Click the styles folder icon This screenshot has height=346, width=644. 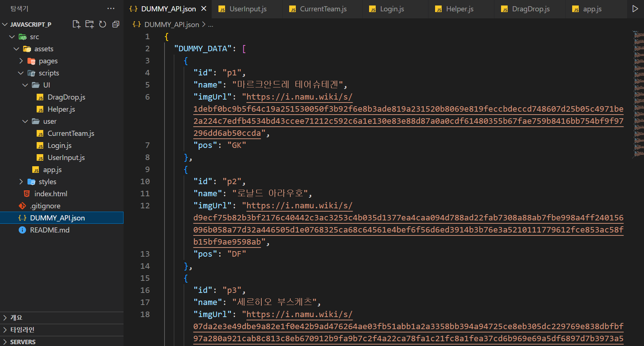32,182
